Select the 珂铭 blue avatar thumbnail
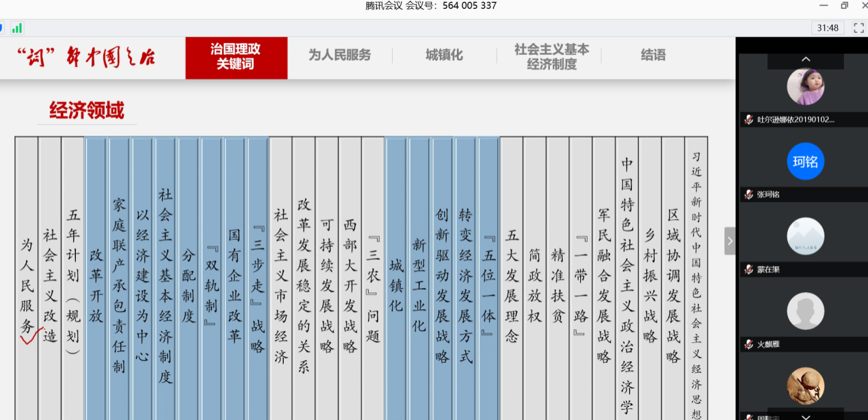868x420 pixels. 805,161
